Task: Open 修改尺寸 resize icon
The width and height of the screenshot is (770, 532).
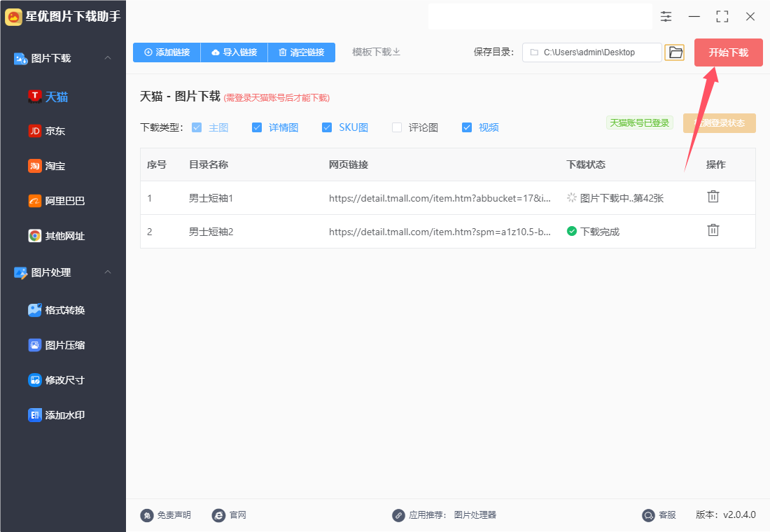Action: coord(35,379)
